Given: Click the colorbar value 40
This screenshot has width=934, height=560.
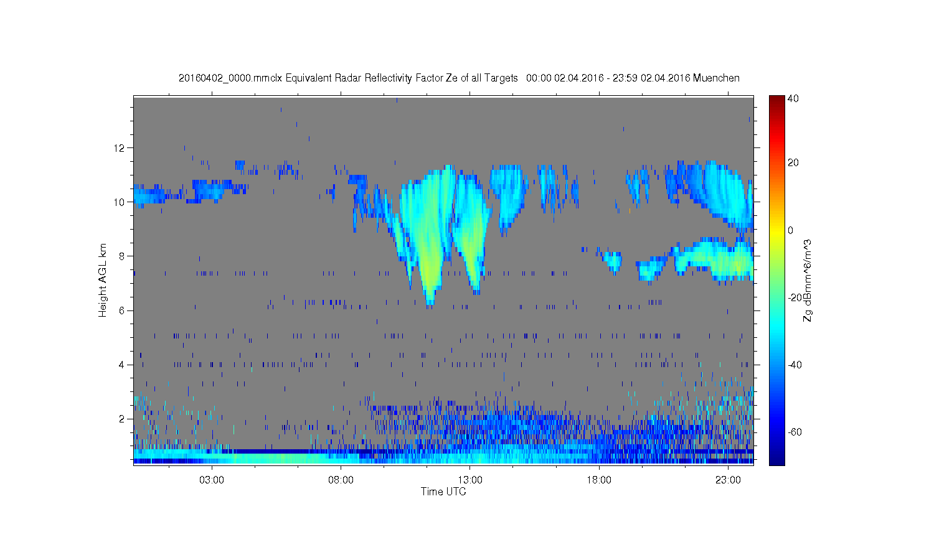Looking at the screenshot, I should (793, 99).
